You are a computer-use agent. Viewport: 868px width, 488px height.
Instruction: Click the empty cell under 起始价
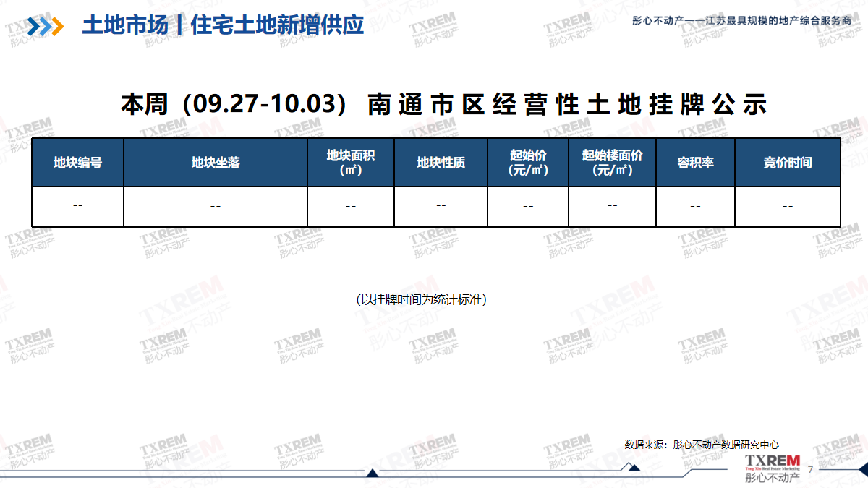coord(528,207)
